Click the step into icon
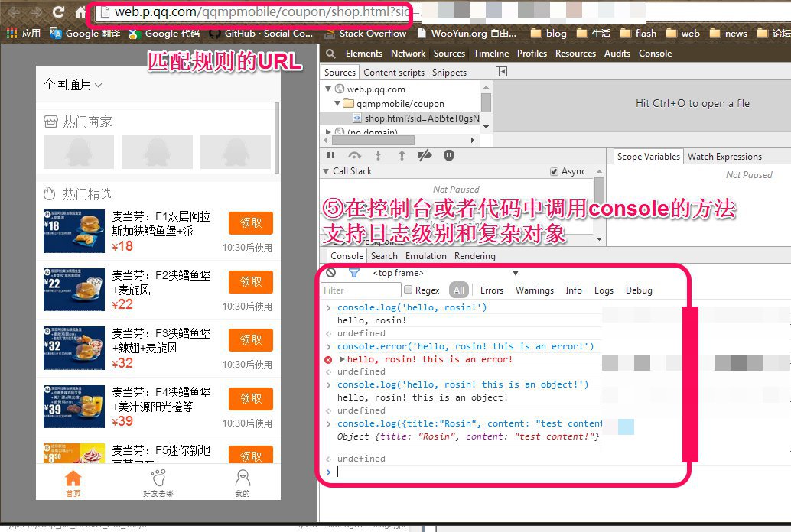This screenshot has height=532, width=791. tap(379, 155)
